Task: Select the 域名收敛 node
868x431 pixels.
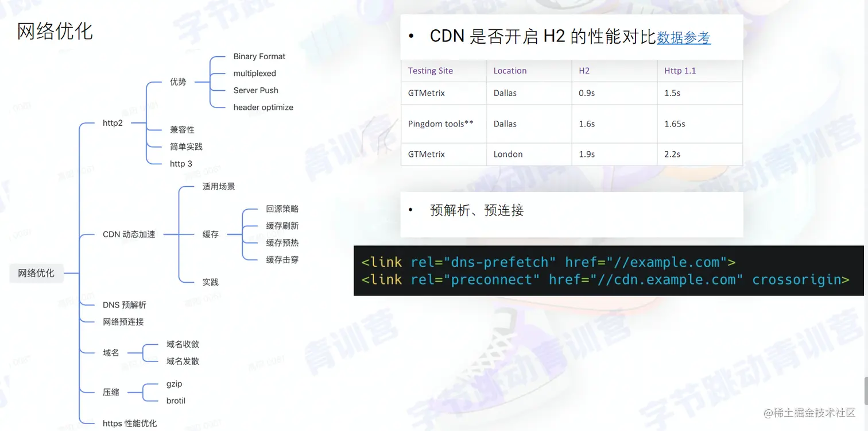Action: [x=183, y=344]
